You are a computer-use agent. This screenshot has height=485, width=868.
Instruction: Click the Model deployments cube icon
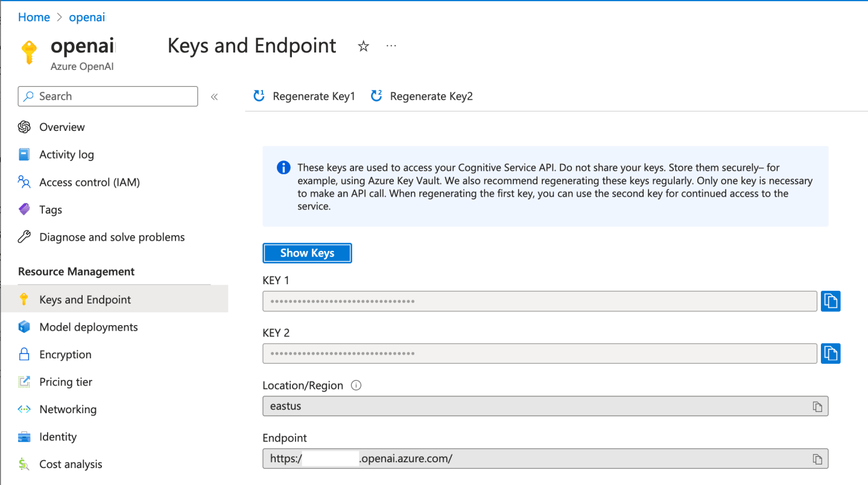(24, 327)
